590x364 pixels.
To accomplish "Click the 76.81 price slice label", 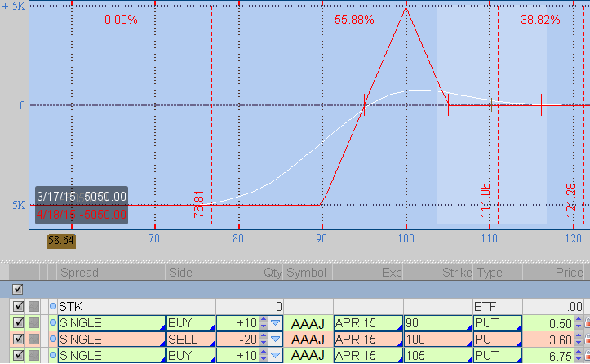I will click(198, 204).
